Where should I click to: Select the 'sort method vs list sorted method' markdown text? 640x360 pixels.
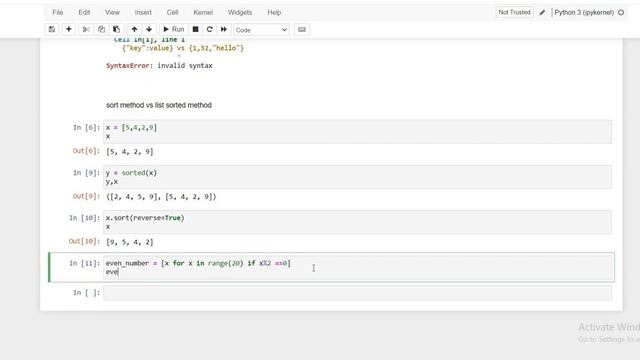pyautogui.click(x=159, y=105)
